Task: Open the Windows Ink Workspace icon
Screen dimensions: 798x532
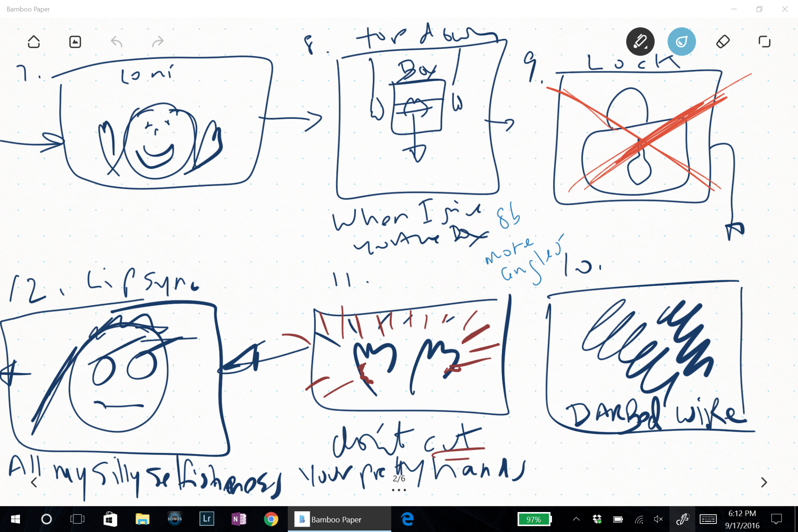Action: tap(682, 519)
